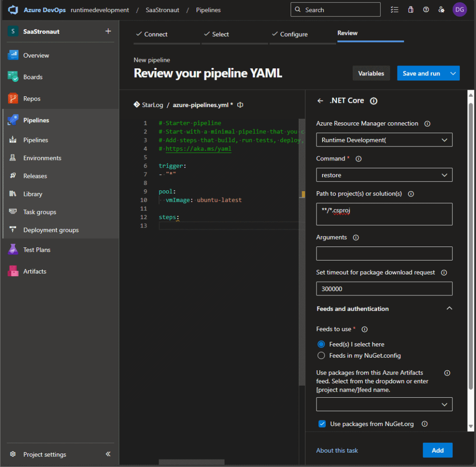Go to the Configure step tab
This screenshot has width=476, height=467.
pos(294,34)
